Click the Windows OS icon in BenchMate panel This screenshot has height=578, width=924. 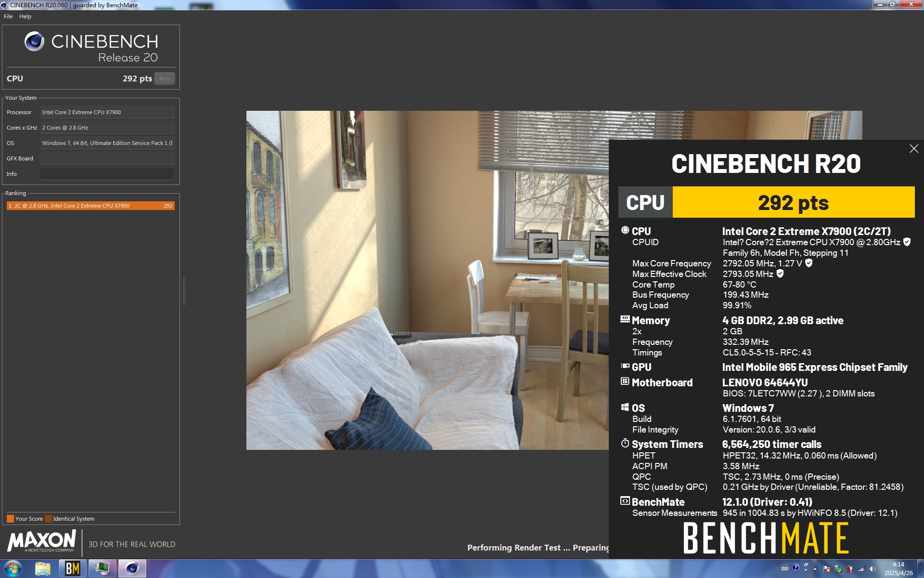click(625, 407)
